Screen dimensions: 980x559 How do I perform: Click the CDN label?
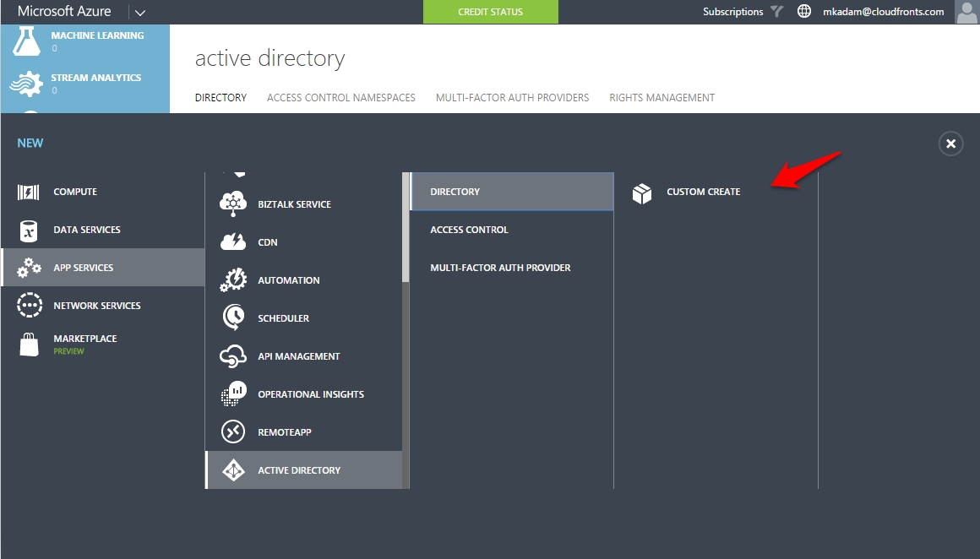[x=268, y=242]
